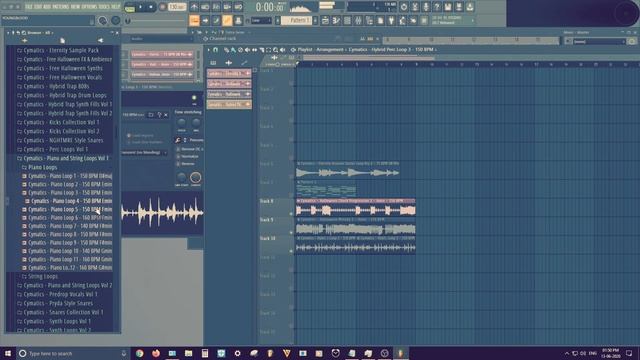
Task: Click the tempo 130 field
Action: [x=177, y=7]
